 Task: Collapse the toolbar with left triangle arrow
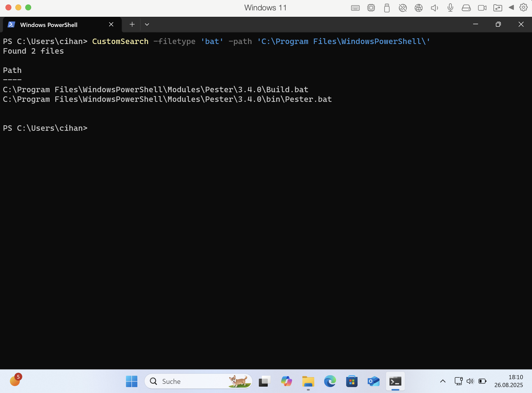(511, 7)
